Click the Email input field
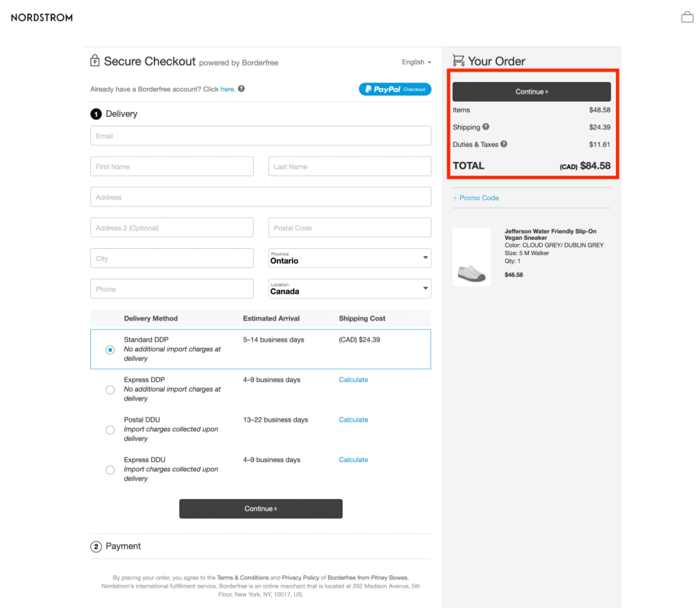 click(260, 135)
